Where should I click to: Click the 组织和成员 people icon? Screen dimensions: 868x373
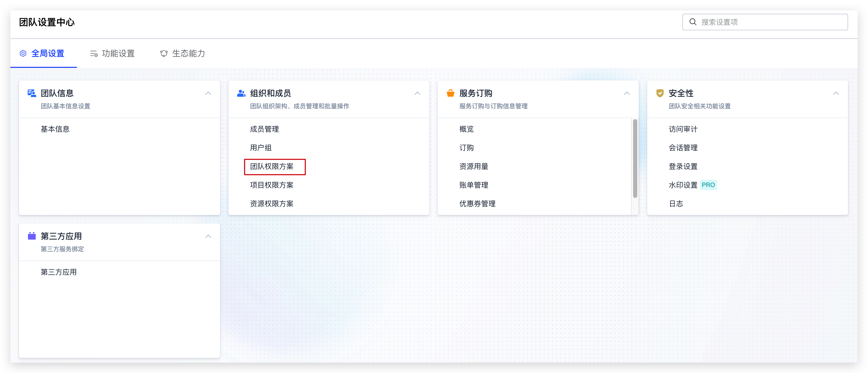pos(241,93)
